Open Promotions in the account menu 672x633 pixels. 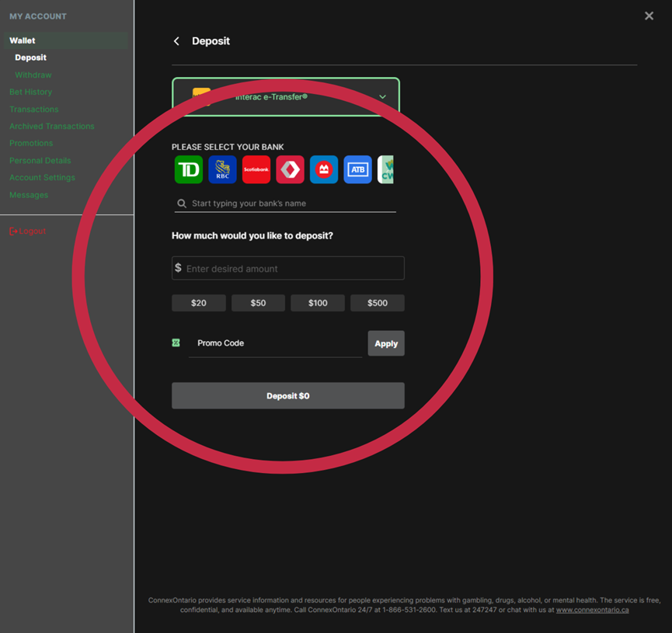31,144
